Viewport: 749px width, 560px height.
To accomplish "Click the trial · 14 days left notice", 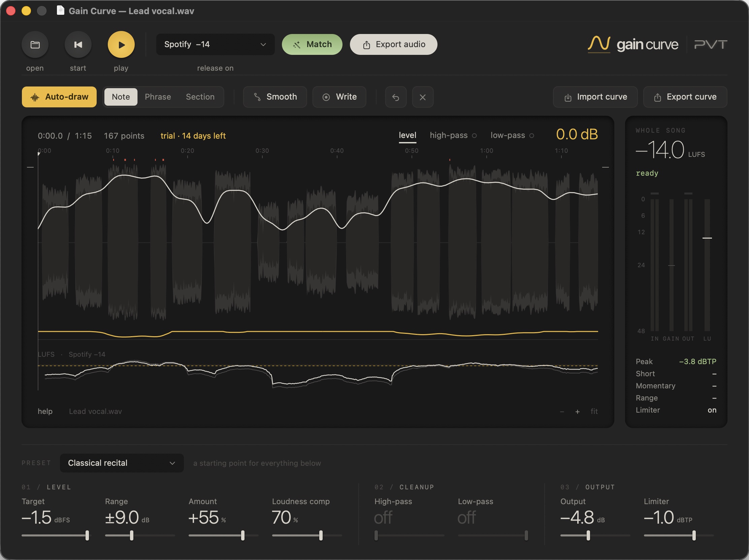I will point(193,136).
